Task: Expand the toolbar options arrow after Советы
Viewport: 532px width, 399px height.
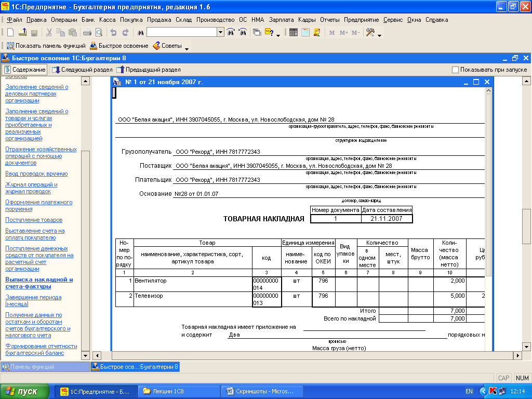Action: click(187, 48)
